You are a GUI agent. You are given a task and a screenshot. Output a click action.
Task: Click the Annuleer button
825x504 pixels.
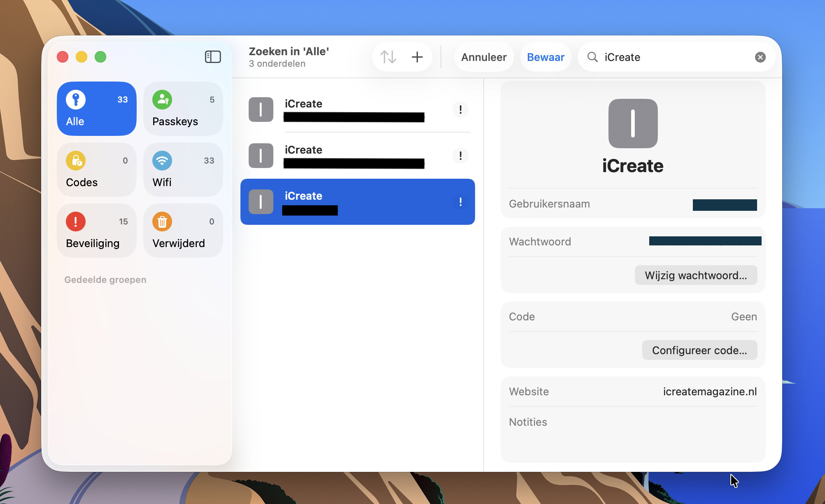click(484, 57)
